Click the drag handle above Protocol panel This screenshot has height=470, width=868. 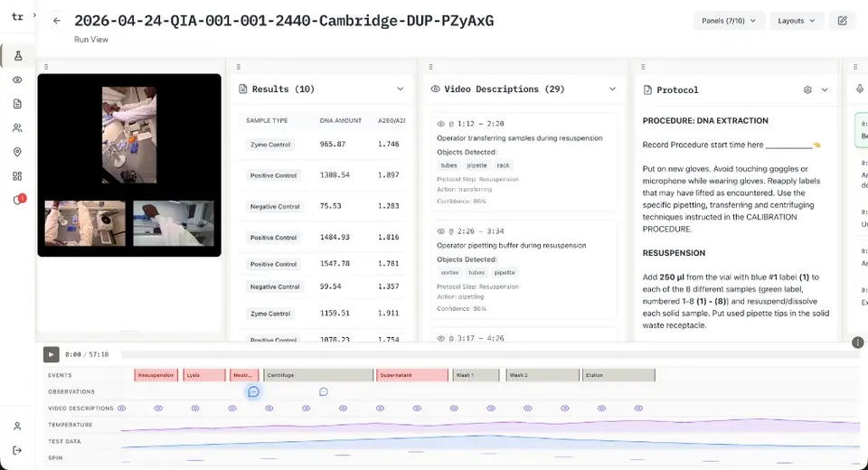coord(643,67)
